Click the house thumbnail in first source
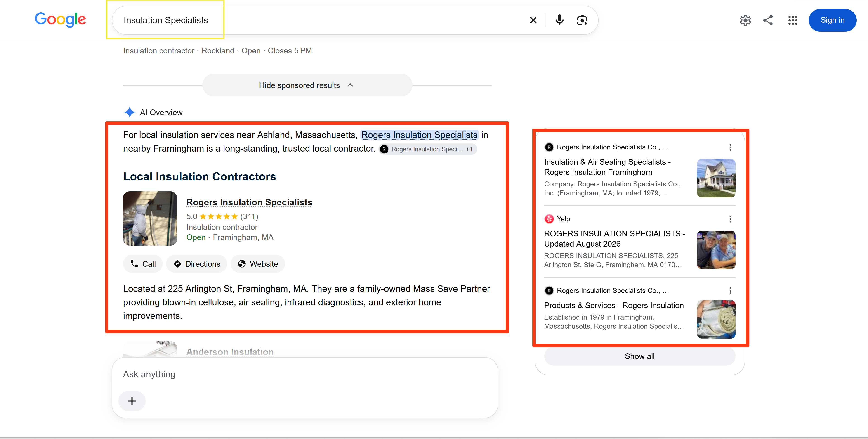Image resolution: width=868 pixels, height=439 pixels. click(716, 178)
